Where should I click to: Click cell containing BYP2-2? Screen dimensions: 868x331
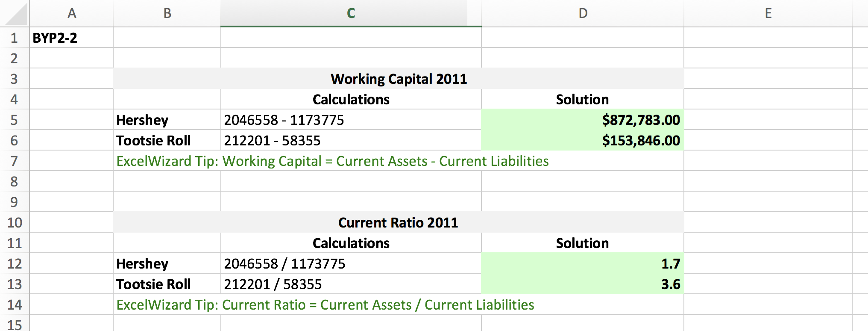point(71,38)
